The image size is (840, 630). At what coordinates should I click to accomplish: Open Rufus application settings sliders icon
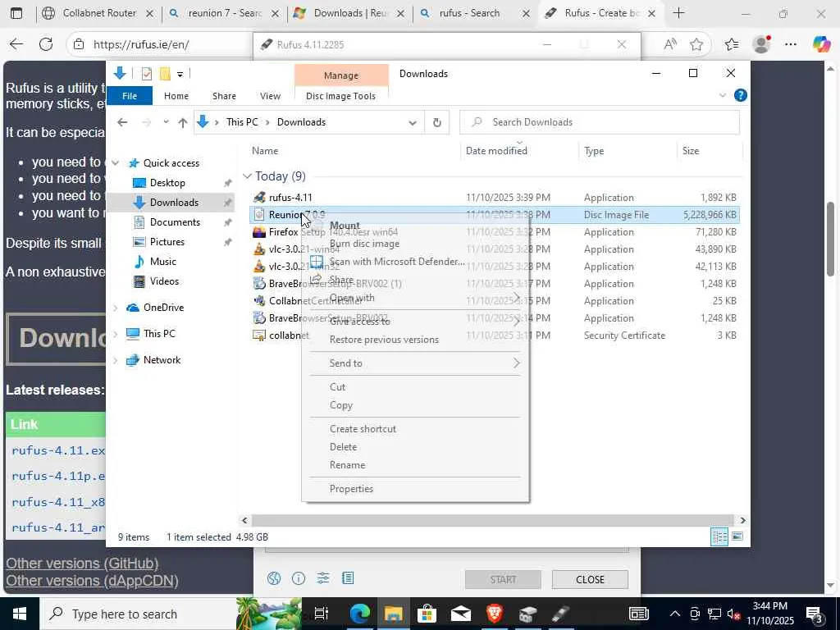click(x=323, y=578)
